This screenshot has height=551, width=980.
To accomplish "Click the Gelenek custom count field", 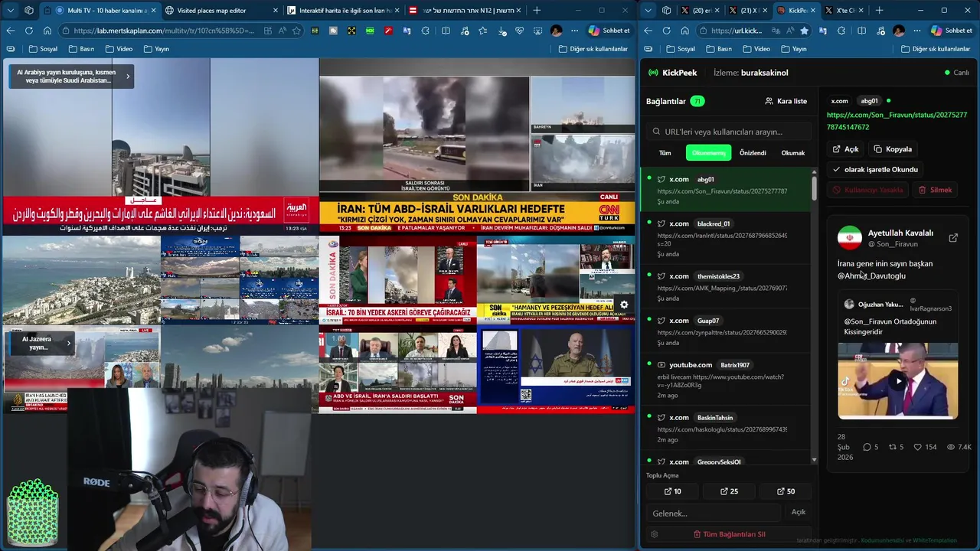I will [714, 513].
